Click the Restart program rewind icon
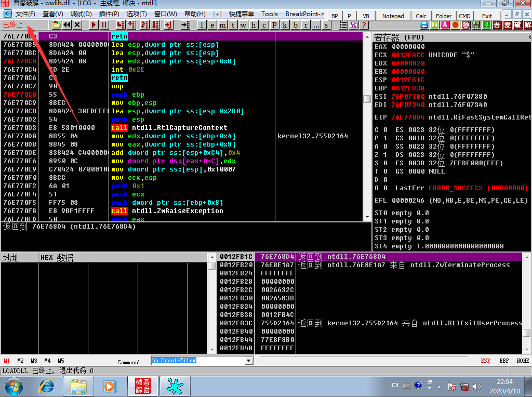 click(x=67, y=25)
